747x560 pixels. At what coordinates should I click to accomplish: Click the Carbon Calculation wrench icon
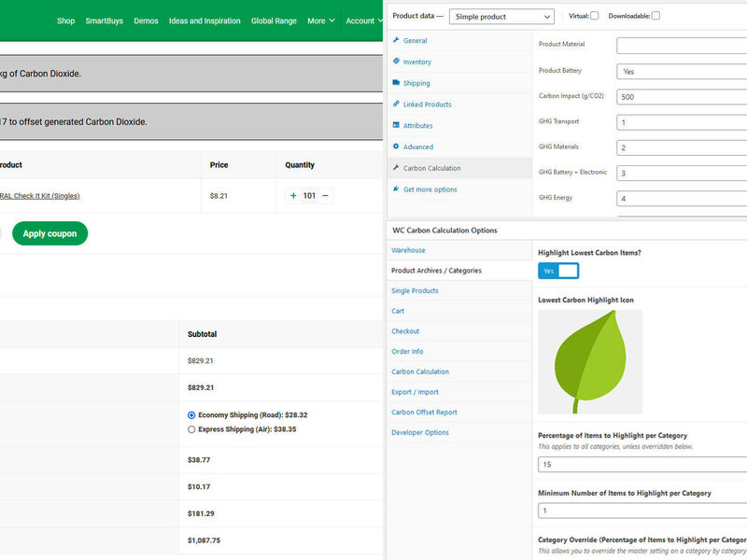tap(396, 168)
